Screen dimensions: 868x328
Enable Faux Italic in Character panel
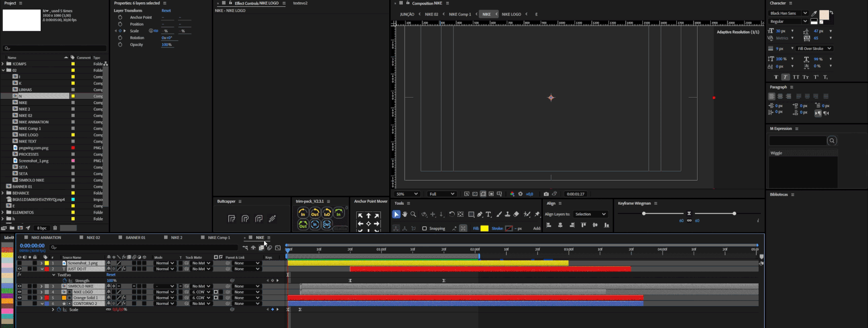(x=786, y=77)
